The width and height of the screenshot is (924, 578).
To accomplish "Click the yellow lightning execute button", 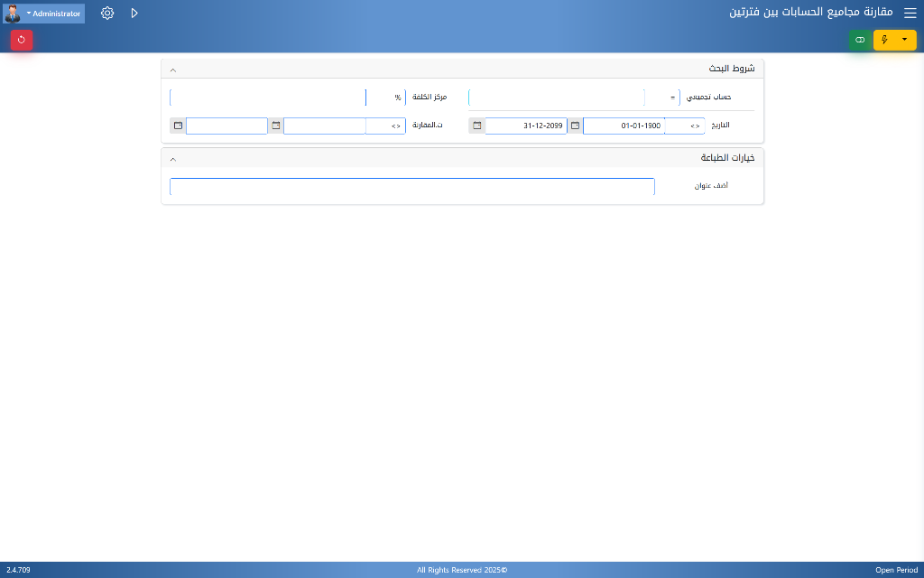I will click(884, 40).
